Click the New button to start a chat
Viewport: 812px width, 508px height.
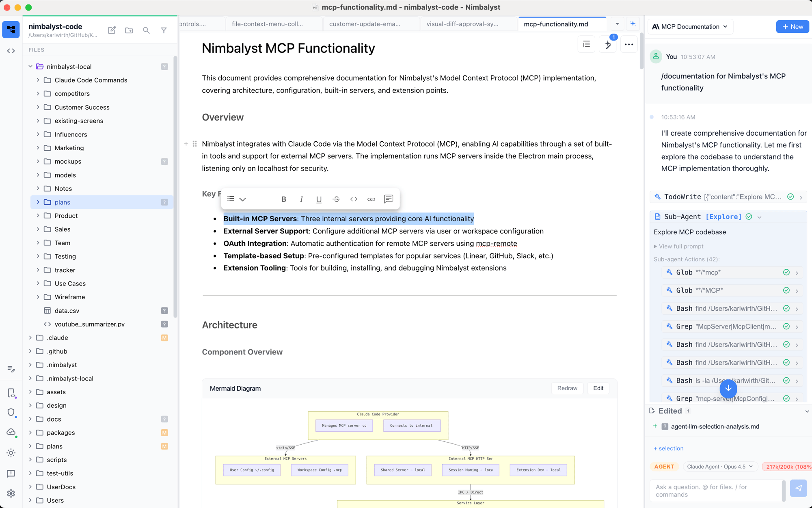792,26
